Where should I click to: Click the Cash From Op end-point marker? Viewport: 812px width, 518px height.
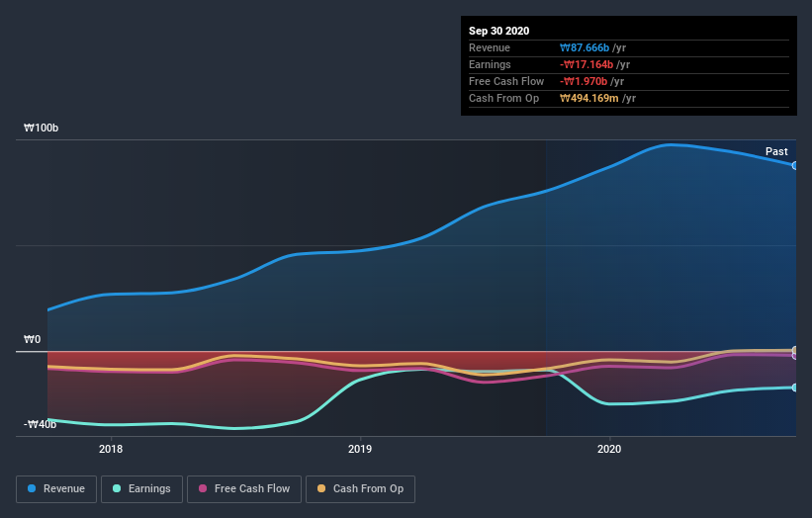795,350
